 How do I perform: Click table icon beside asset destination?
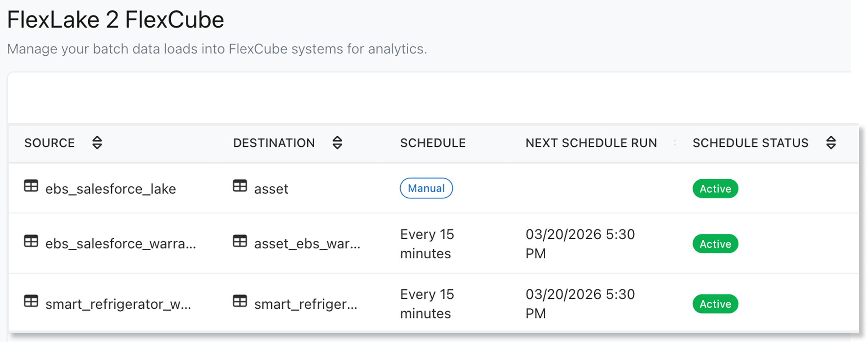[x=240, y=186]
